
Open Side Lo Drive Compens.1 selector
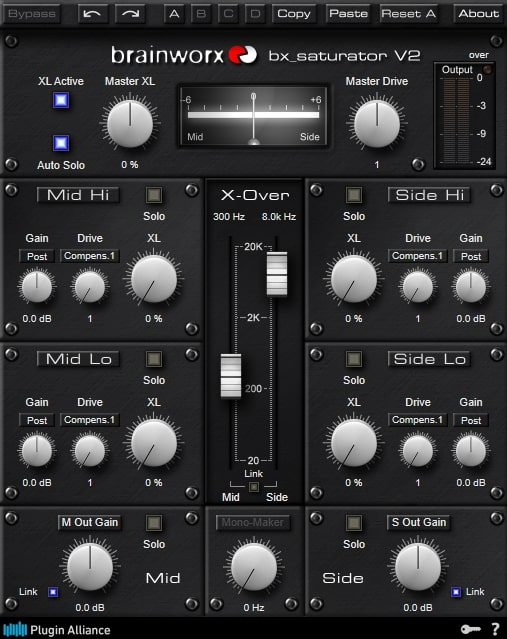[x=418, y=420]
